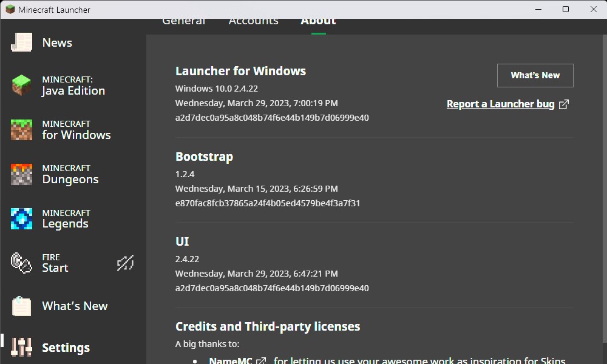Click the slashed icon beside FIRE Start
This screenshot has height=364, width=607.
(x=125, y=263)
